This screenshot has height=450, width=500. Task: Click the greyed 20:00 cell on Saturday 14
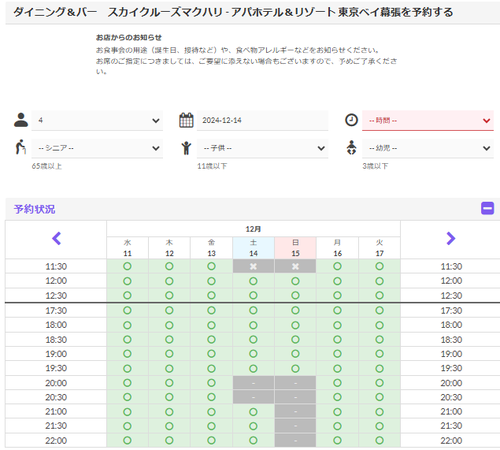click(253, 383)
